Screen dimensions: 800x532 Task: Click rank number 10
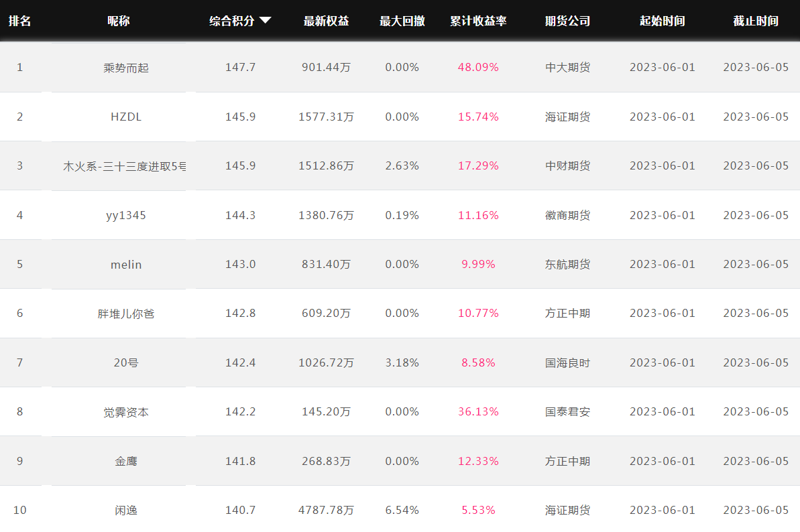pos(20,510)
